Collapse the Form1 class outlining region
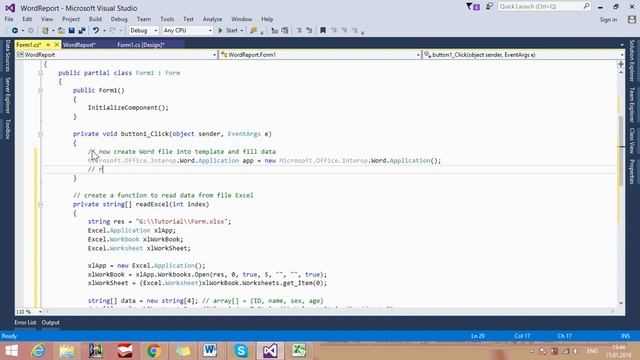Screen dimensions: 640x360 click(x=40, y=73)
